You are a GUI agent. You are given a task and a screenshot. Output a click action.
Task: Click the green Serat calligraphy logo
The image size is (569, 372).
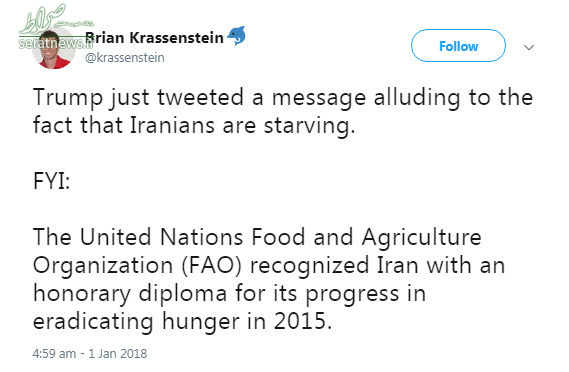point(53,18)
